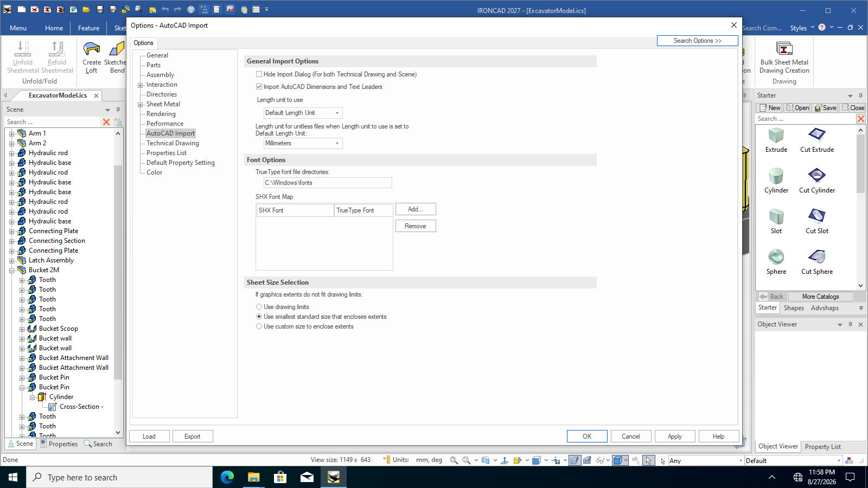
Task: Select the Use drawing limits radio button
Action: coord(259,307)
